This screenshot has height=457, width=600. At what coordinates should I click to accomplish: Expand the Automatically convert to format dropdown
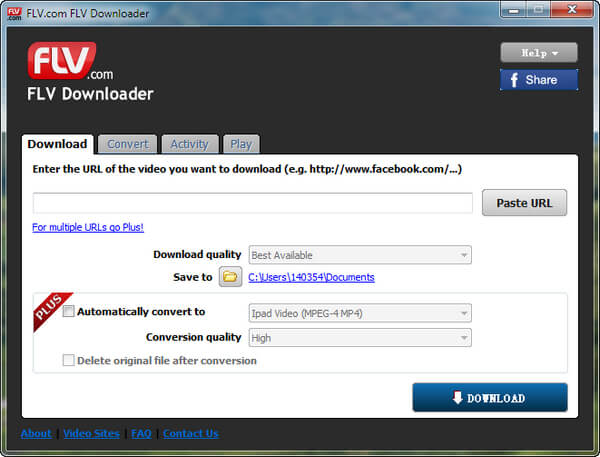click(x=360, y=313)
